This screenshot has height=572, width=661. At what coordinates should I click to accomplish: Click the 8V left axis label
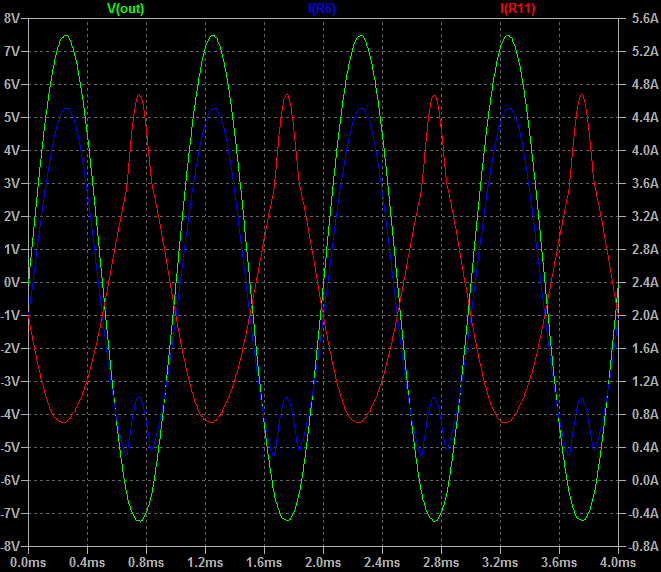(12, 18)
